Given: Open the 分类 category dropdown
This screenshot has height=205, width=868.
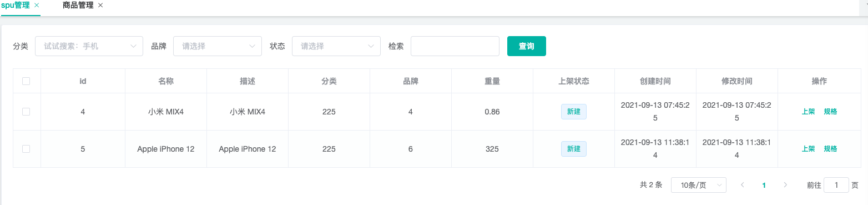Looking at the screenshot, I should 89,46.
